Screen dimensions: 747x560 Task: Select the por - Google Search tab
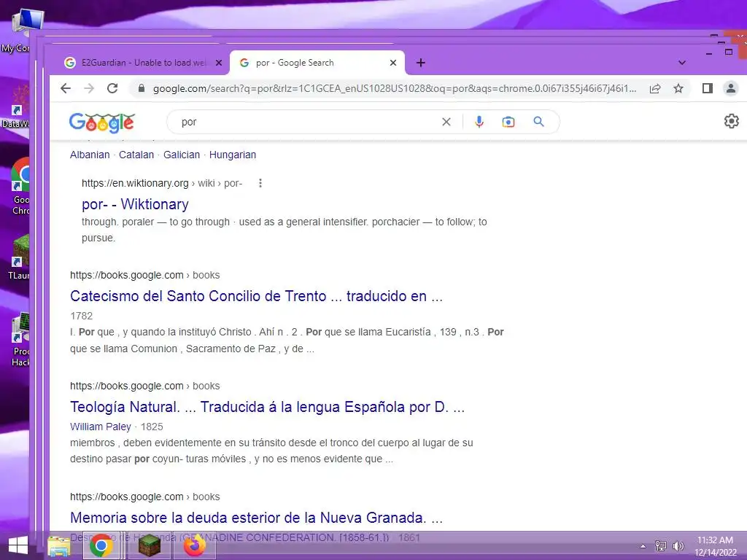coord(317,63)
